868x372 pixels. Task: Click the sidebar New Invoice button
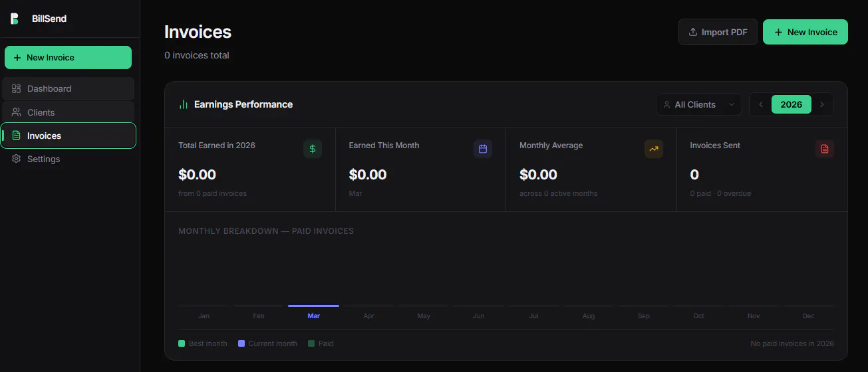point(68,57)
